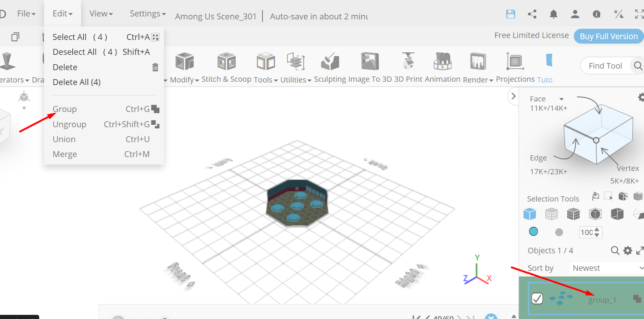
Task: Click the Sculpting label
Action: tap(330, 79)
